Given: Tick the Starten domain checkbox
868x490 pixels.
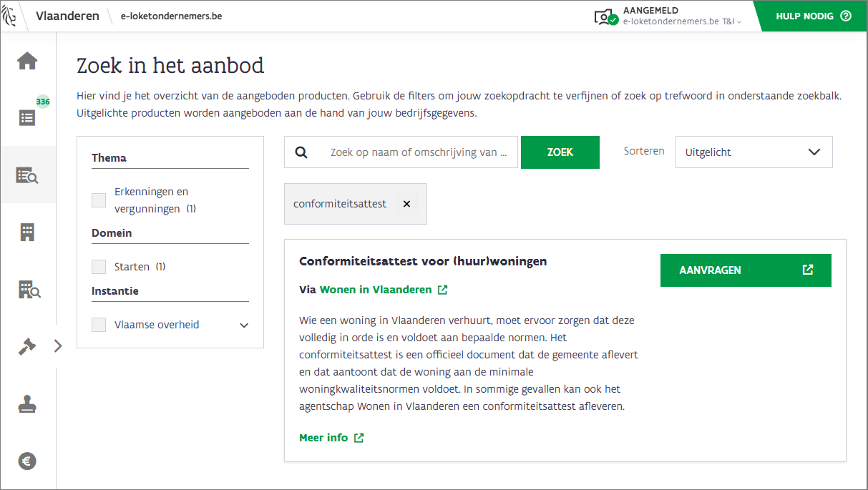Looking at the screenshot, I should pos(99,267).
